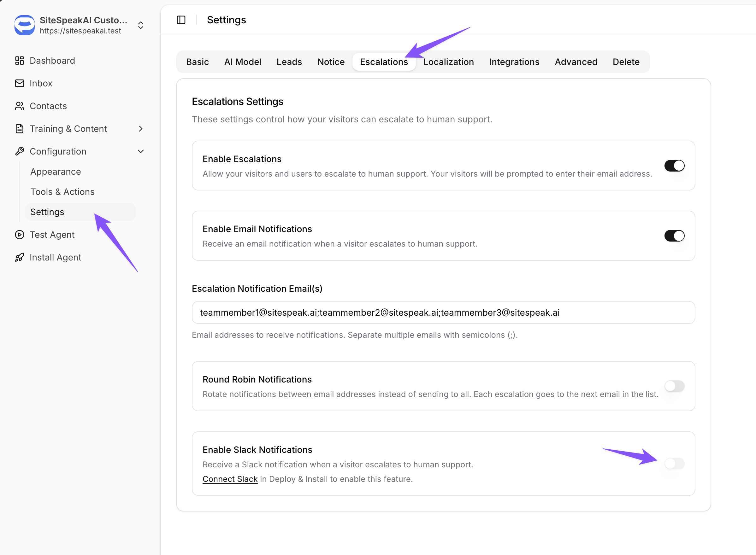Viewport: 756px width, 555px height.
Task: Click the SiteSpeakAI logo icon
Action: coord(25,25)
